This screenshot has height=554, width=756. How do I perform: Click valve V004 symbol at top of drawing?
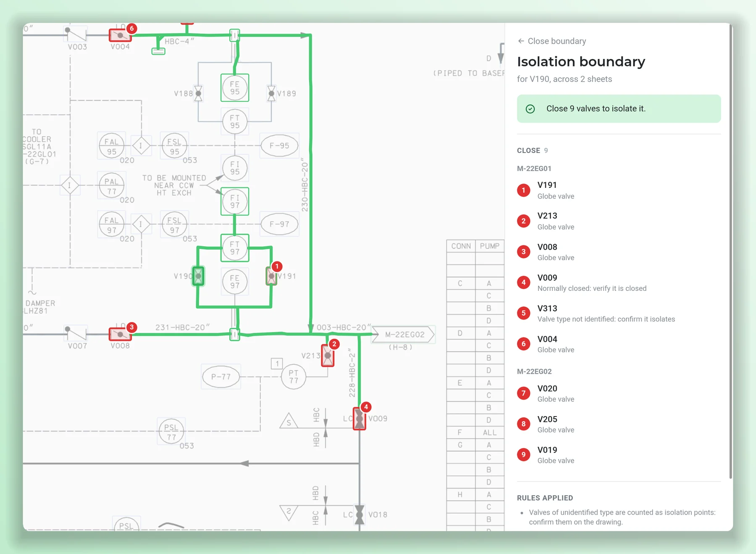click(120, 35)
